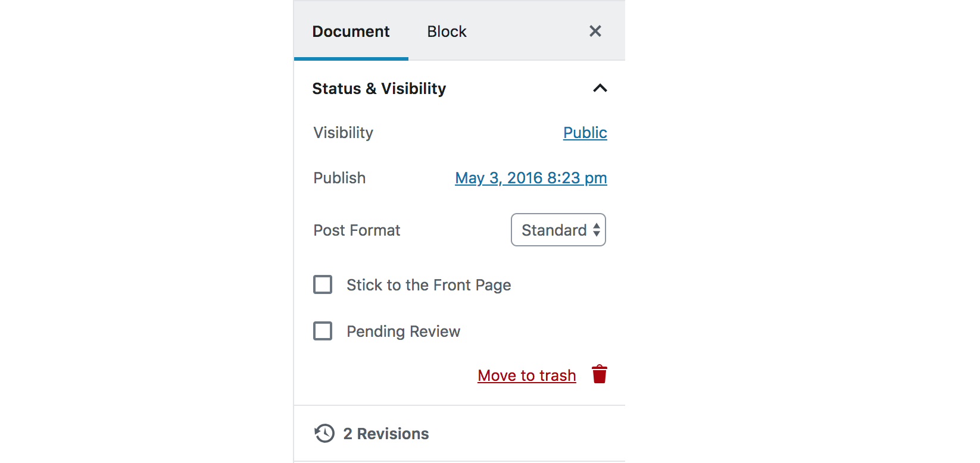Click the Status & Visibility heading
The image size is (980, 463).
379,89
